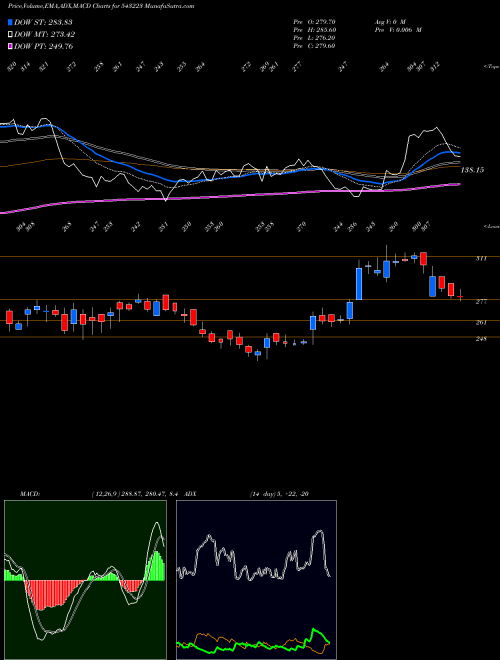Click the "Avg V: 0 M" text
Viewport: 500px width, 660px height.
click(x=389, y=21)
